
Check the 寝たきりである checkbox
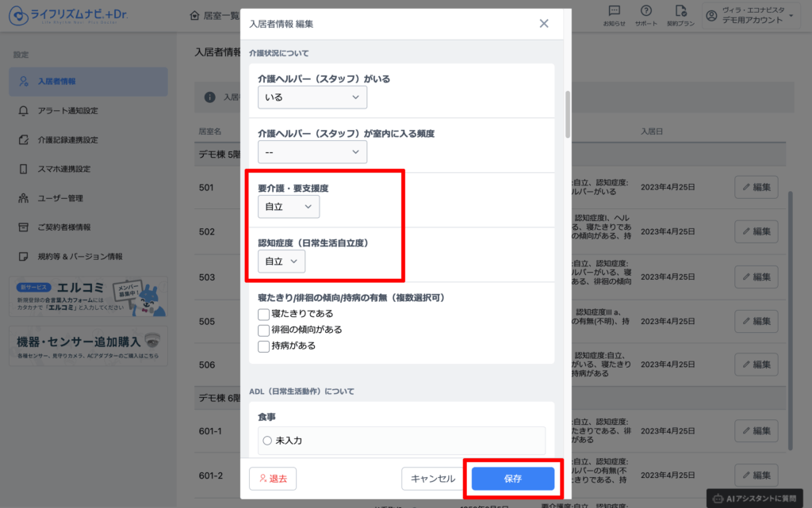click(x=264, y=314)
